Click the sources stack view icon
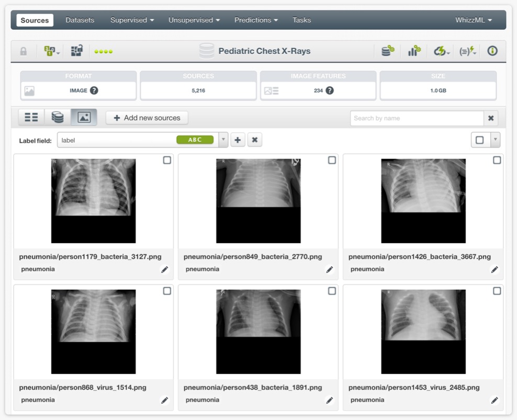The image size is (517, 420). point(58,118)
